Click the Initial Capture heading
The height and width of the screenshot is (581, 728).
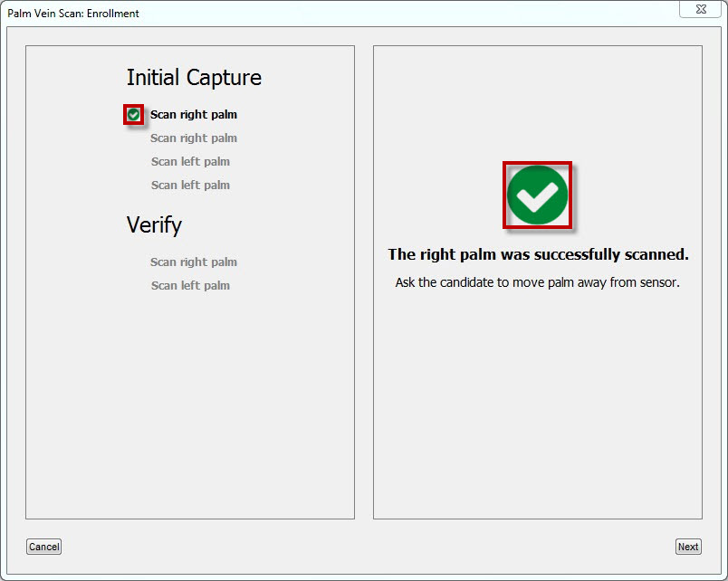point(194,78)
